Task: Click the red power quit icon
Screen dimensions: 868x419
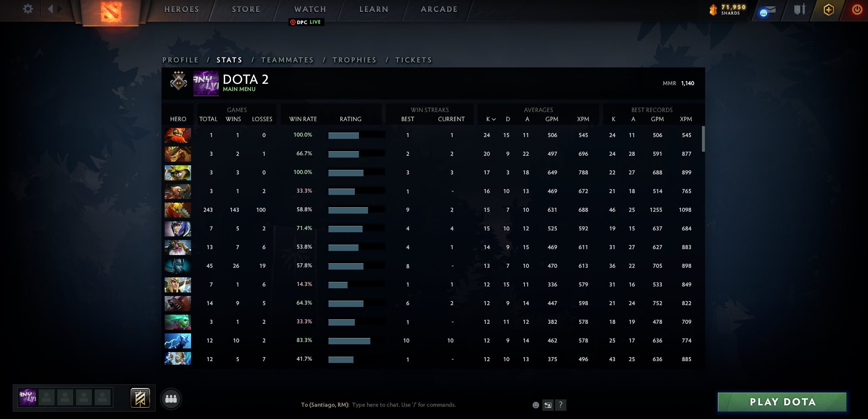Action: point(857,10)
